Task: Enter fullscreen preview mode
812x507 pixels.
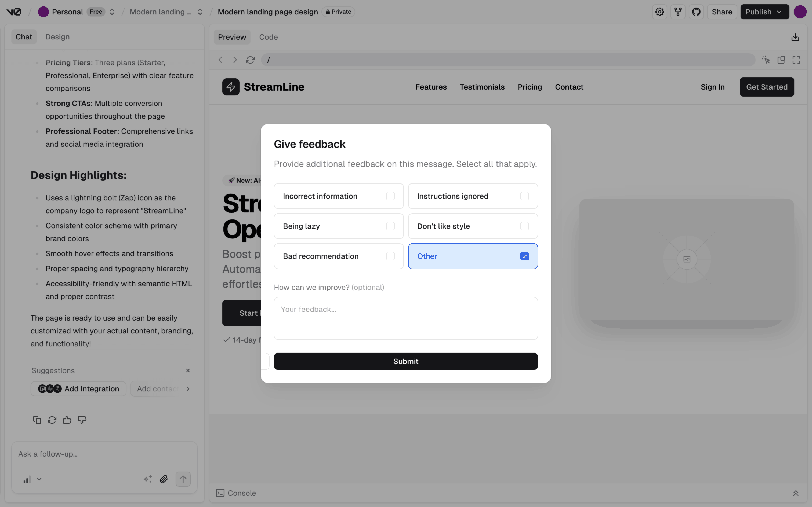Action: (796, 60)
